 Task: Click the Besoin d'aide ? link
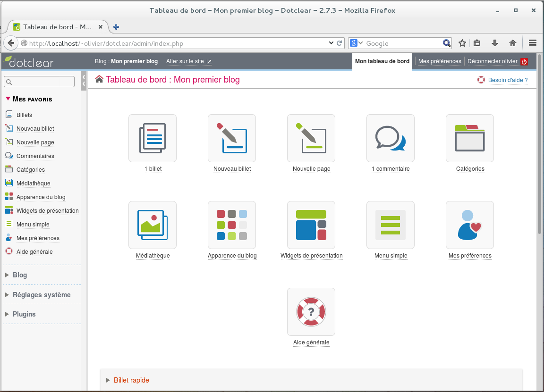tap(507, 80)
